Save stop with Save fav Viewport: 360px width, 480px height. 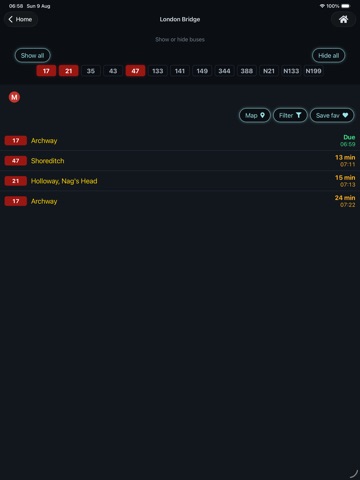tap(332, 115)
